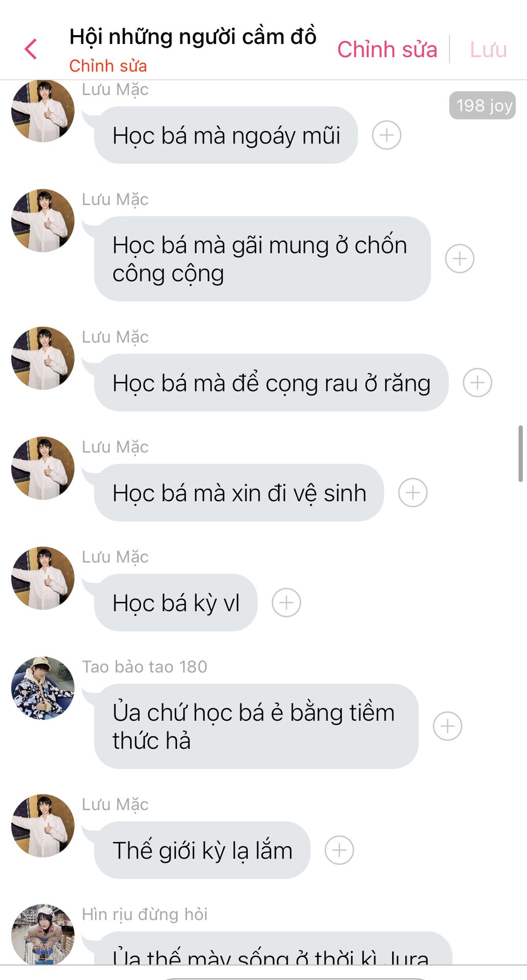Image resolution: width=527 pixels, height=980 pixels.
Task: Tap the group title 'Hội những người cầm đồ'
Action: pos(193,37)
